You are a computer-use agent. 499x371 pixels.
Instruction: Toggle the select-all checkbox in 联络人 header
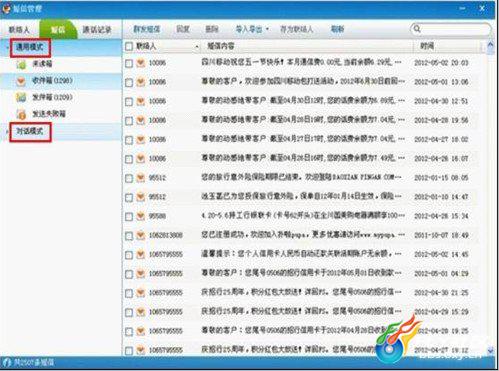click(x=129, y=47)
